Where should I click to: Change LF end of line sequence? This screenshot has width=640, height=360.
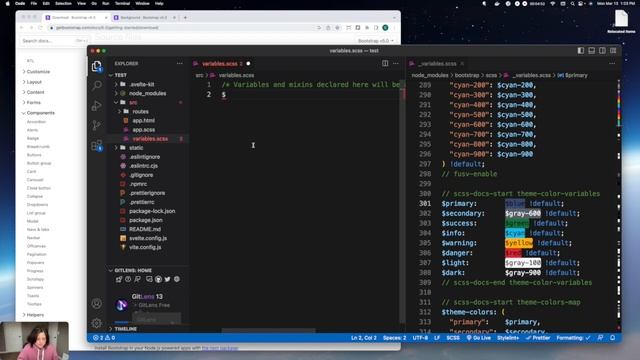point(437,338)
